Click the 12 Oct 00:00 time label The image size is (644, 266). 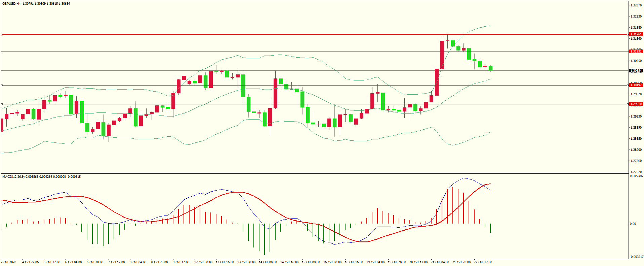203,262
